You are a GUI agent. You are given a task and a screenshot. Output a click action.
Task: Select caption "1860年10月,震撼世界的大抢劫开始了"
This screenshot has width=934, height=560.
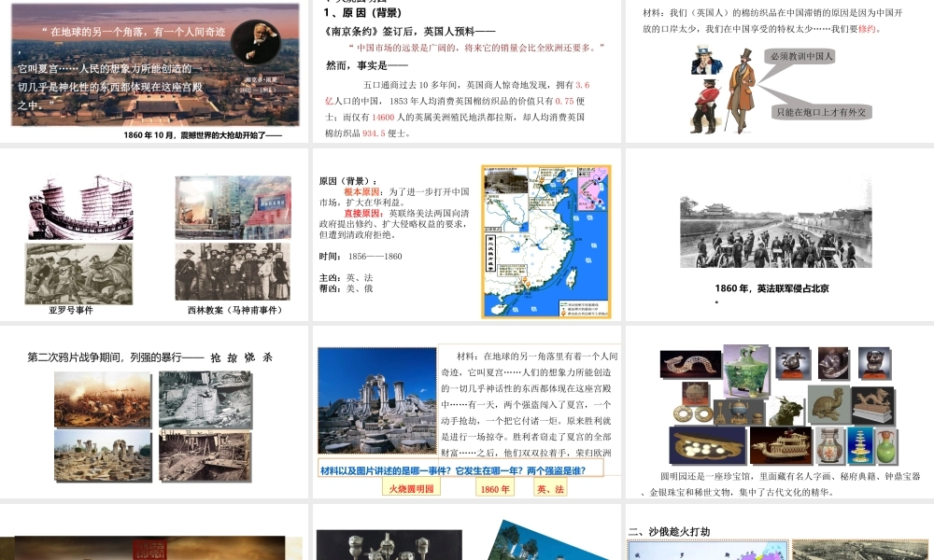coord(203,135)
